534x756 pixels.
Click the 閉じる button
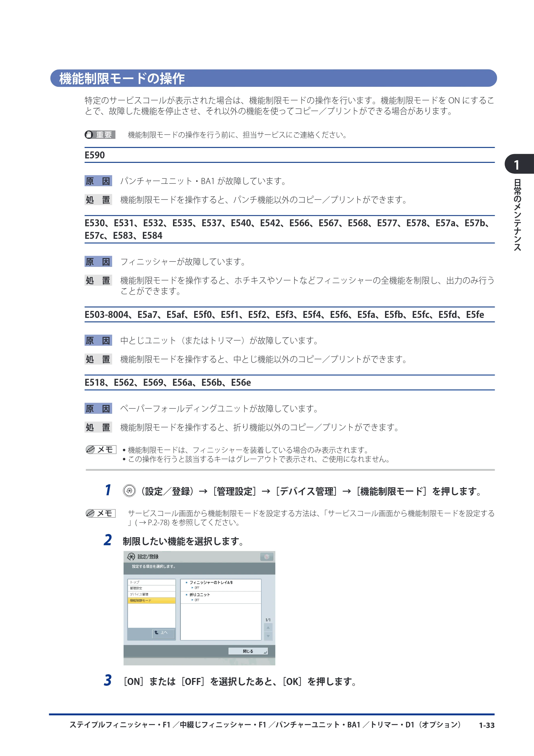click(x=248, y=651)
